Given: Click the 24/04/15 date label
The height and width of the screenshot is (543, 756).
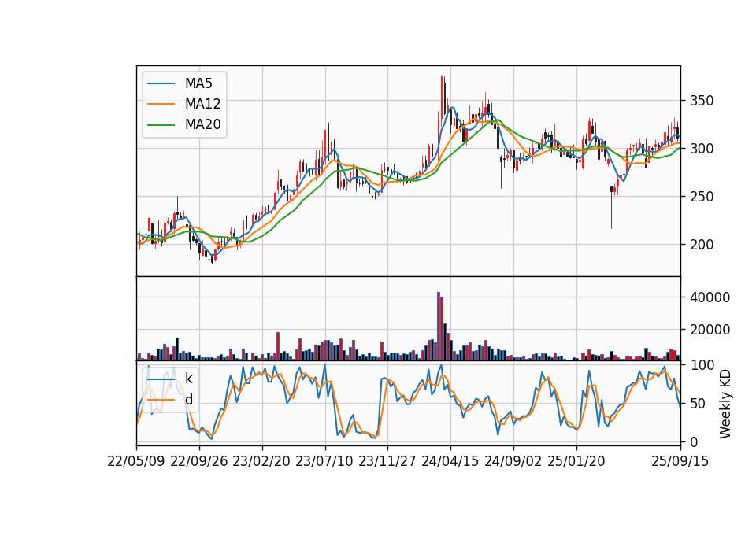Looking at the screenshot, I should (x=450, y=461).
